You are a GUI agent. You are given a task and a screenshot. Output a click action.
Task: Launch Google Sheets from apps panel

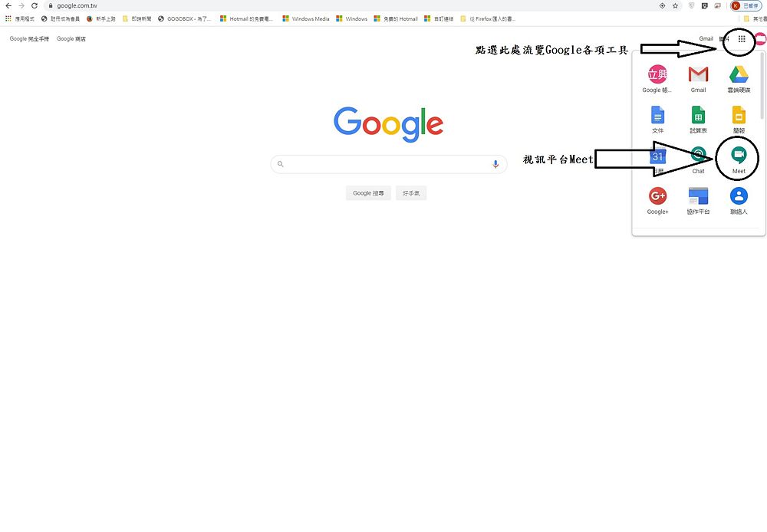[698, 120]
